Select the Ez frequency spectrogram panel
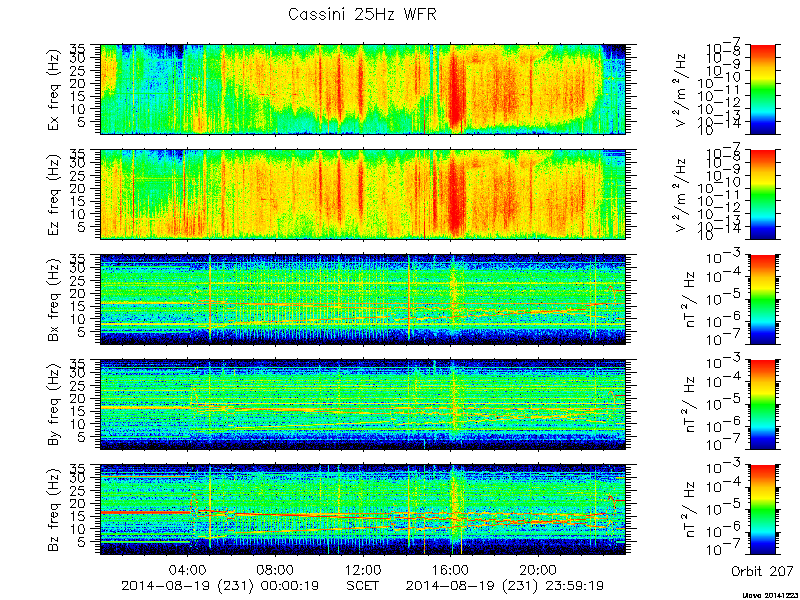The height and width of the screenshot is (600, 800). pyautogui.click(x=363, y=194)
